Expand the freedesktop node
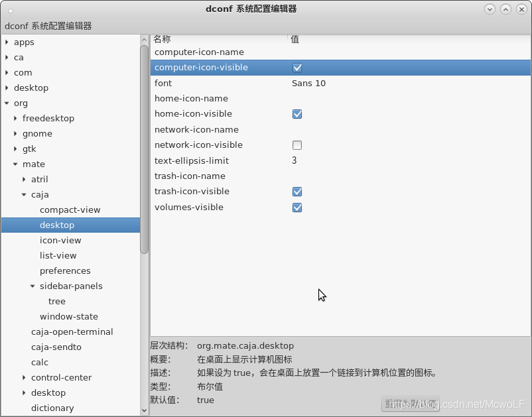The image size is (532, 417). tap(15, 118)
